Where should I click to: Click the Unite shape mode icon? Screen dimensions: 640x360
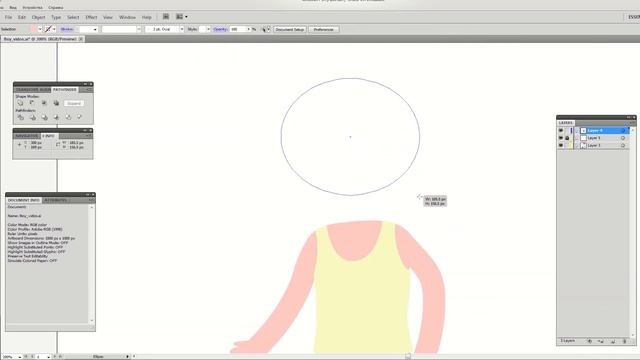coord(20,103)
